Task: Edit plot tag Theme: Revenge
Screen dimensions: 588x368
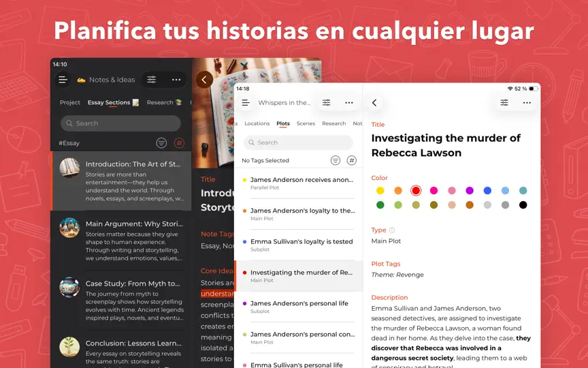Action: (397, 275)
